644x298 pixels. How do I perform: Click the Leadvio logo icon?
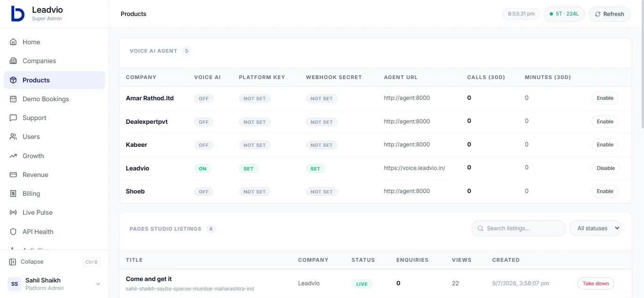(x=18, y=14)
